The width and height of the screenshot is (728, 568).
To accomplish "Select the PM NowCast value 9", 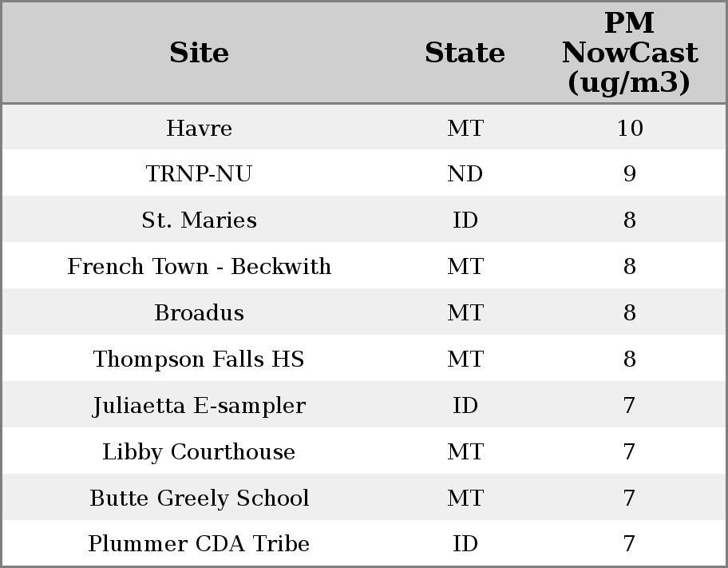I will [629, 174].
